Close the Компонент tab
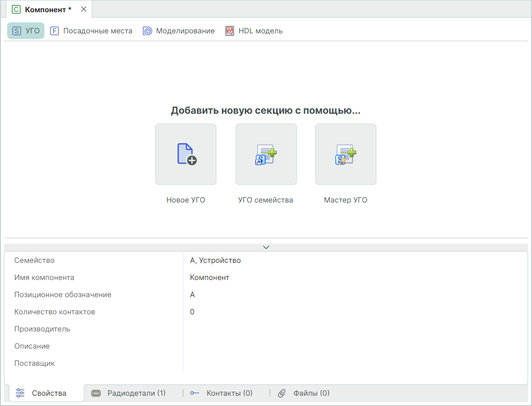 83,9
